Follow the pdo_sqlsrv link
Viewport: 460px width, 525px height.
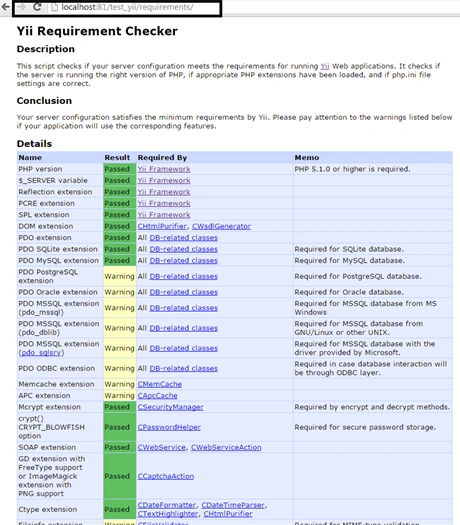[x=41, y=353]
